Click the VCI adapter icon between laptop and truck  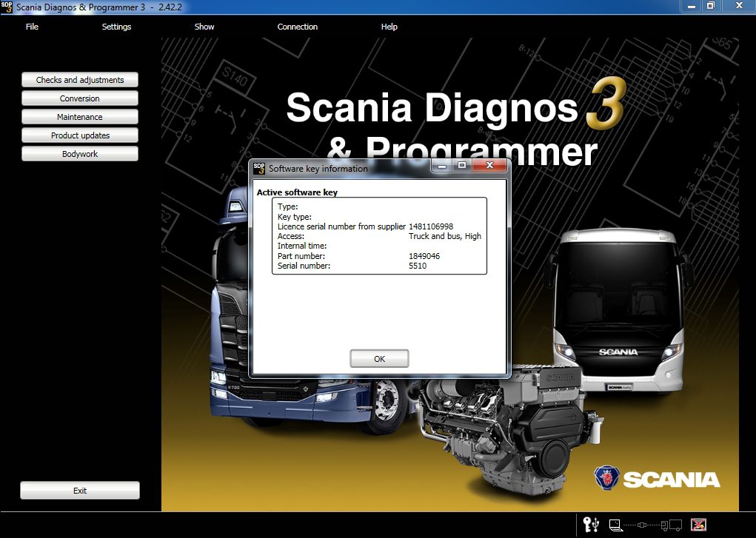coord(642,524)
